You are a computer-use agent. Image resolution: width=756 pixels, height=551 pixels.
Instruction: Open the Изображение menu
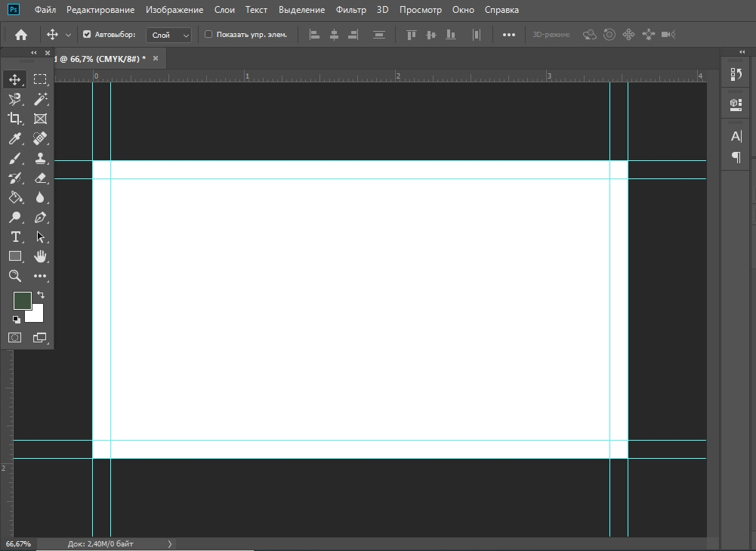coord(174,10)
